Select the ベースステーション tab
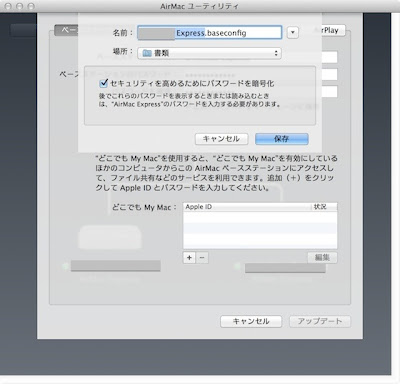 pyautogui.click(x=66, y=30)
